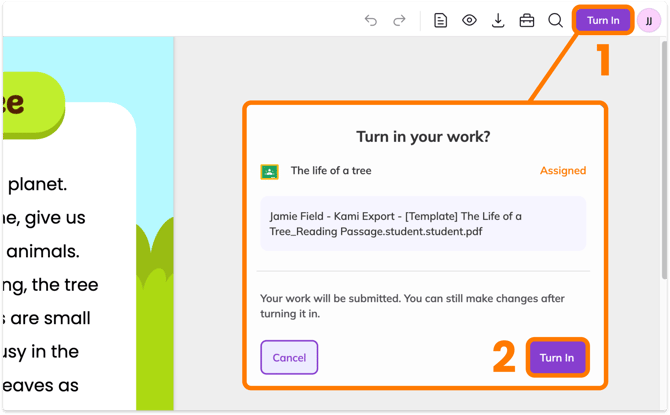Click the Google Classroom icon in dialog
The width and height of the screenshot is (670, 415).
pyautogui.click(x=270, y=172)
